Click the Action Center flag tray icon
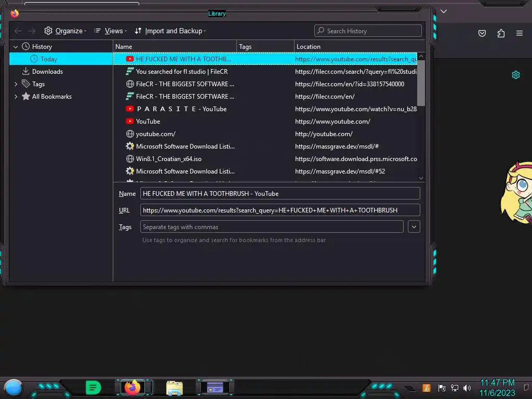Image resolution: width=532 pixels, height=399 pixels. tap(442, 388)
